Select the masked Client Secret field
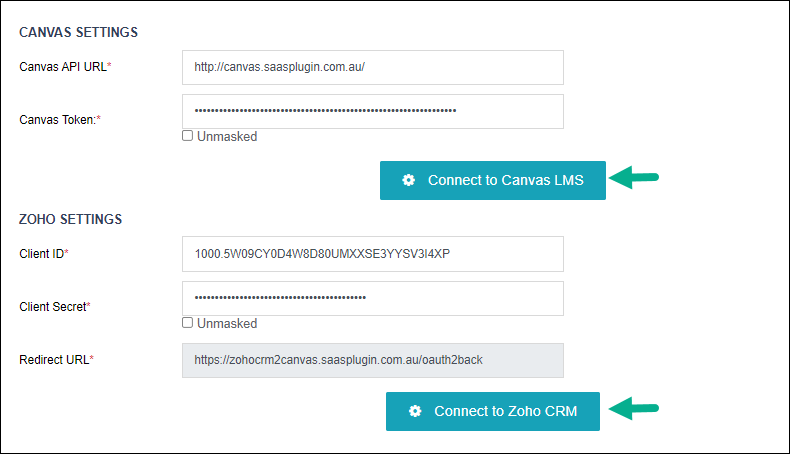The width and height of the screenshot is (790, 454). click(x=373, y=298)
